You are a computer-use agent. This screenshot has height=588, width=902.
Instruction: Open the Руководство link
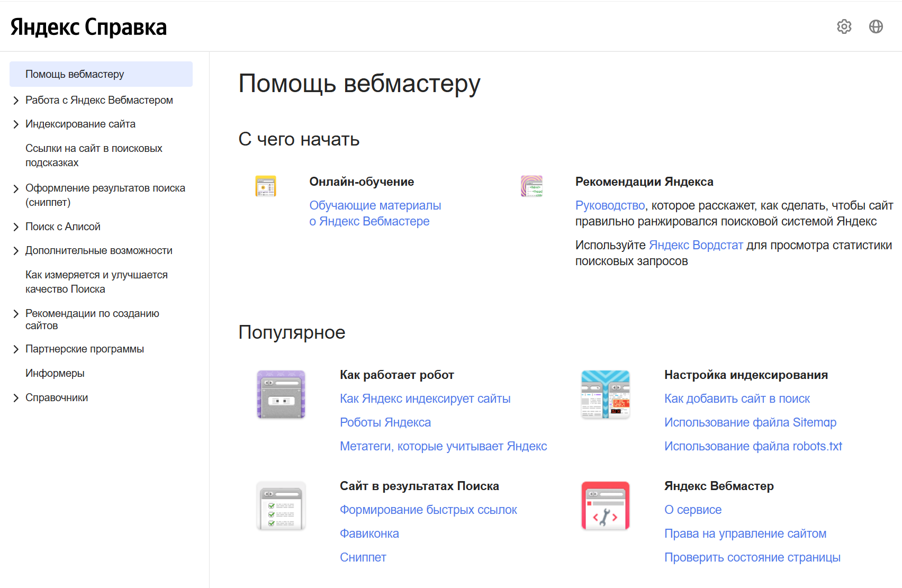click(610, 205)
